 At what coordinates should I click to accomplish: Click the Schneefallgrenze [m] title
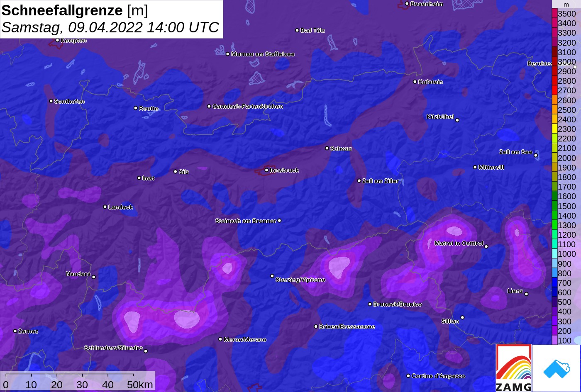coord(75,10)
